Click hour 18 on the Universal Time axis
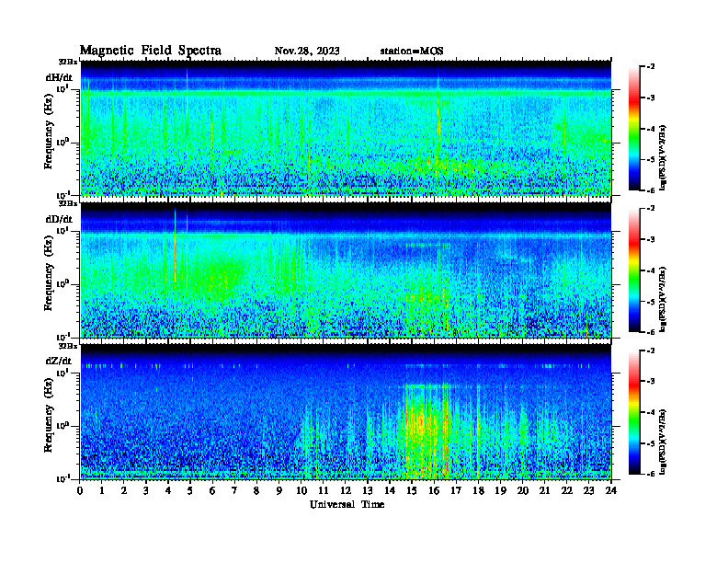The height and width of the screenshot is (563, 728). click(x=478, y=491)
